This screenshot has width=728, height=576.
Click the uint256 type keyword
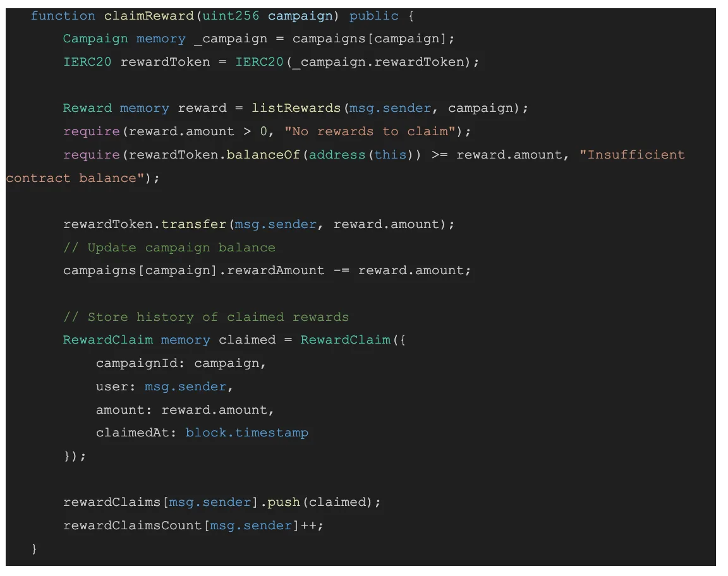click(x=231, y=16)
